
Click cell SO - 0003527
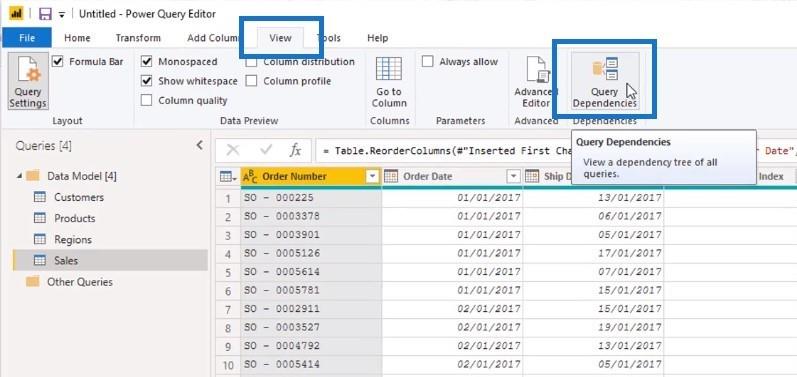click(311, 328)
